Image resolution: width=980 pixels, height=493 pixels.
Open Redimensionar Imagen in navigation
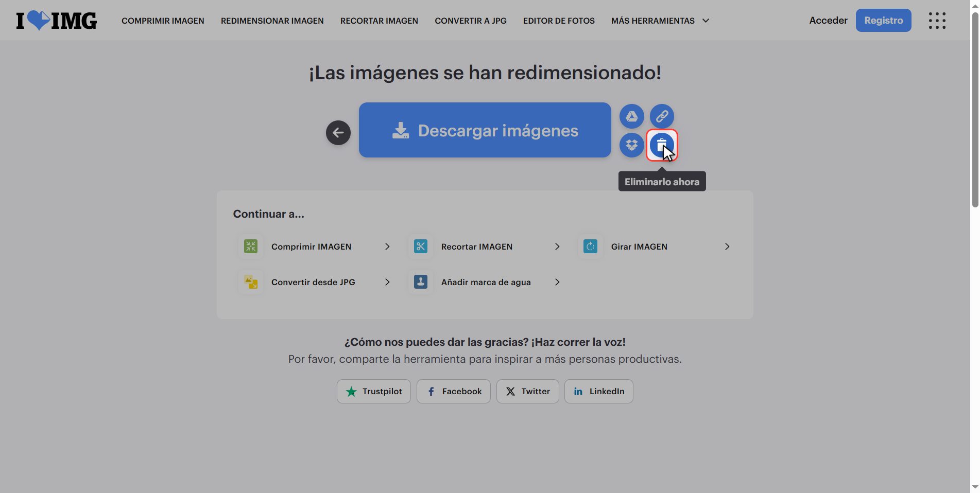(272, 21)
